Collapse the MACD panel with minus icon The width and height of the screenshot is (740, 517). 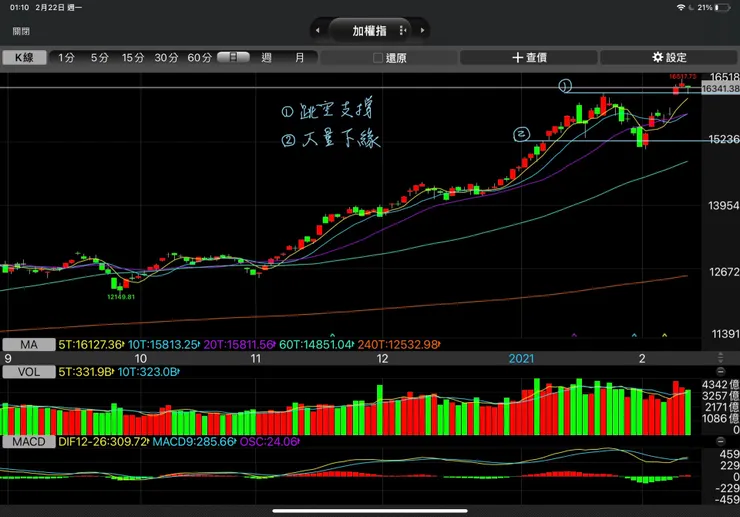click(x=720, y=441)
